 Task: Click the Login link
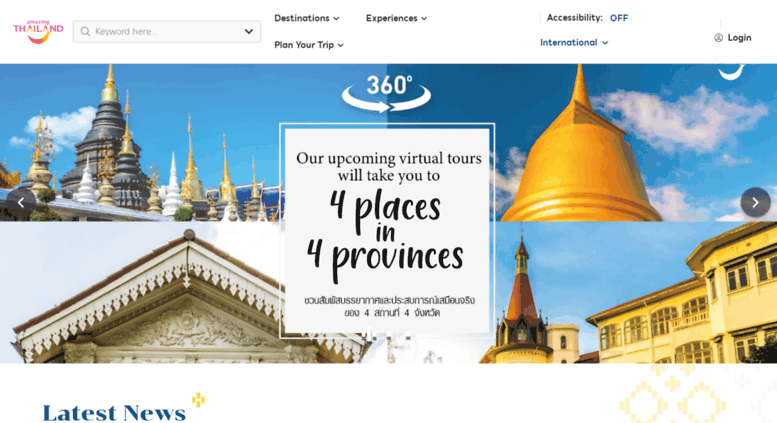tap(739, 38)
